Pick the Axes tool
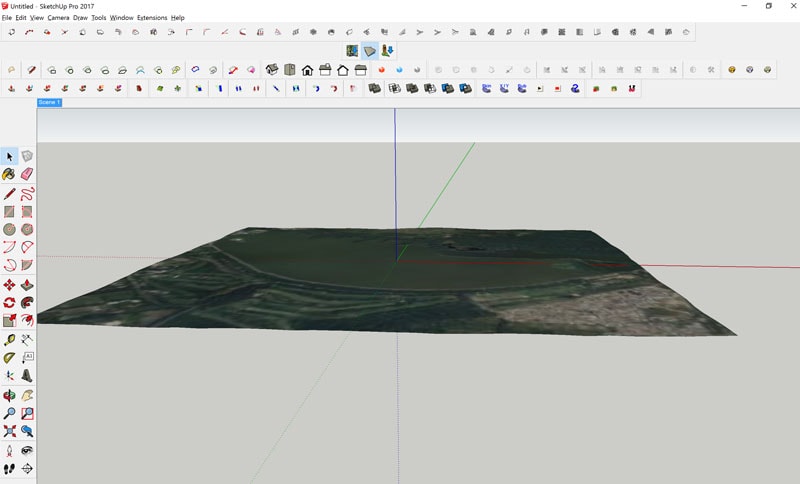Viewport: 800px width, 484px height. point(9,376)
